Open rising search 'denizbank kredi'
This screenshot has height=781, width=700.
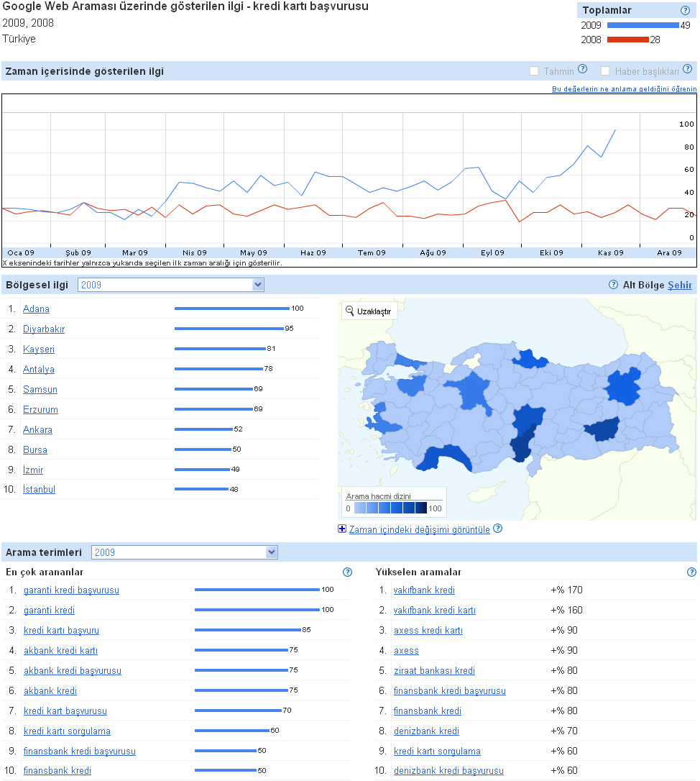click(x=427, y=731)
